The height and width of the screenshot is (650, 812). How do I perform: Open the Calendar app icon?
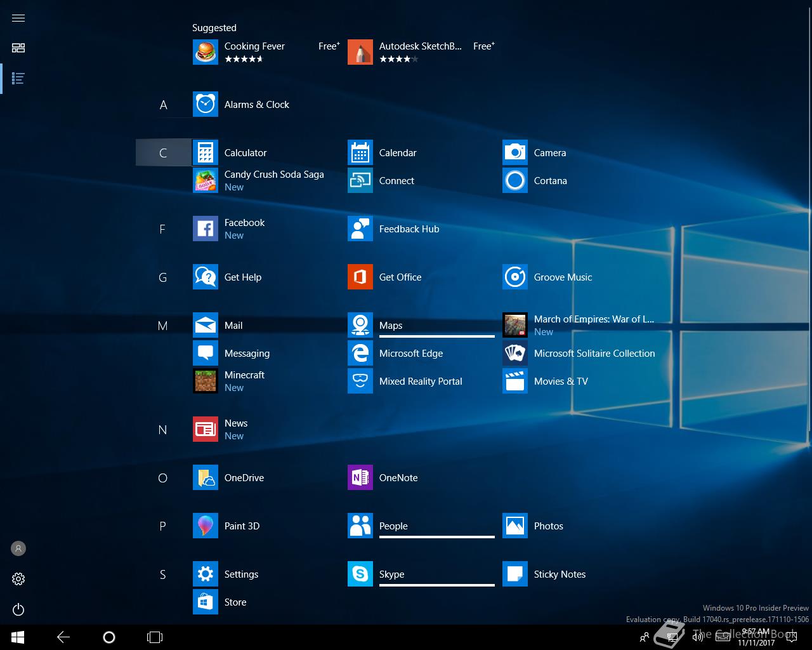(x=360, y=152)
